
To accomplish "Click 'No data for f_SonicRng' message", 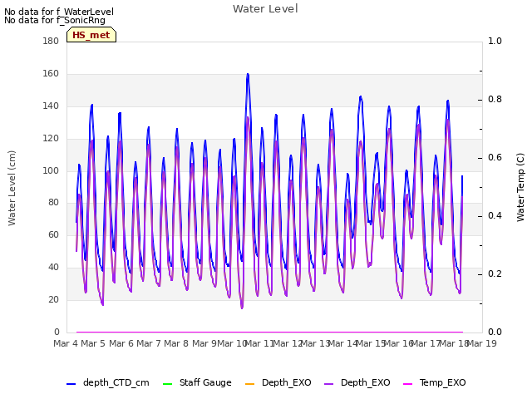I will click(55, 20).
